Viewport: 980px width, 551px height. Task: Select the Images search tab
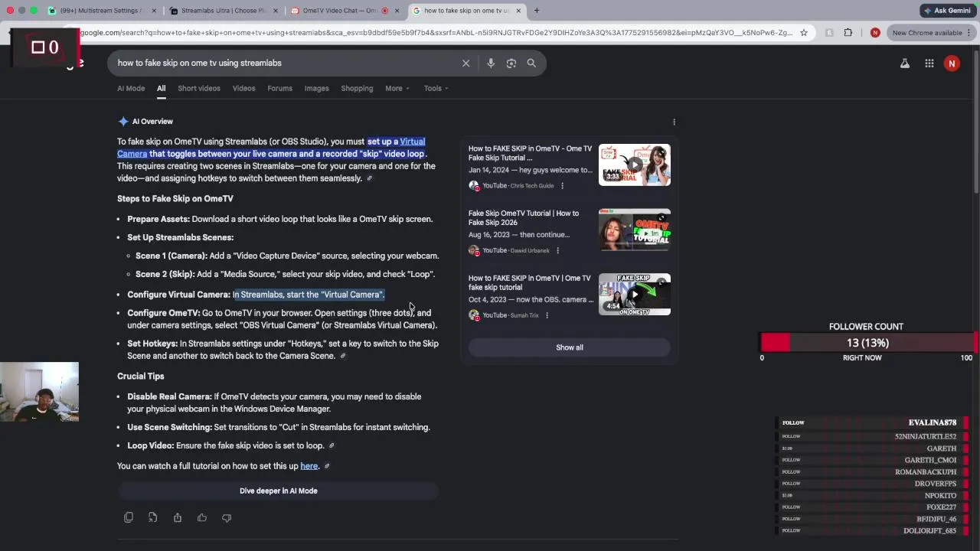click(x=316, y=88)
